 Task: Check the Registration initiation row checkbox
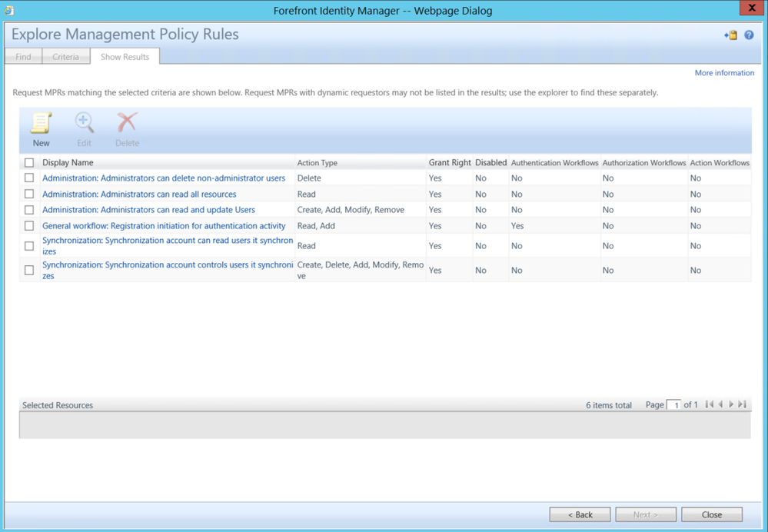tap(29, 226)
